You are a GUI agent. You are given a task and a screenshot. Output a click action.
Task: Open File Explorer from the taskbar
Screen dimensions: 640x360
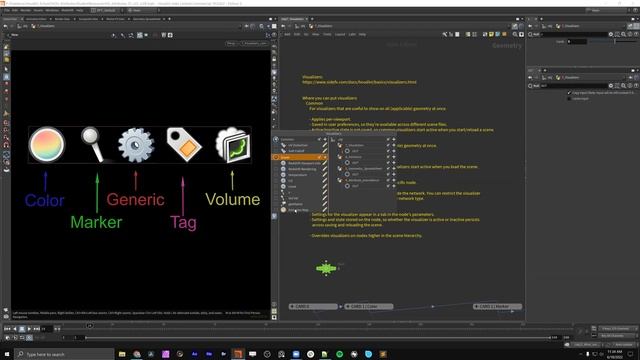point(122,354)
